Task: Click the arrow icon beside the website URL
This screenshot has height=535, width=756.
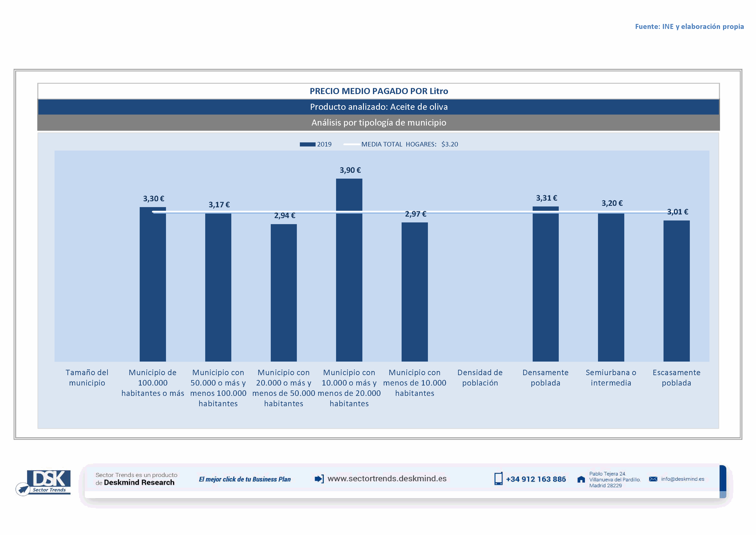Action: (319, 479)
